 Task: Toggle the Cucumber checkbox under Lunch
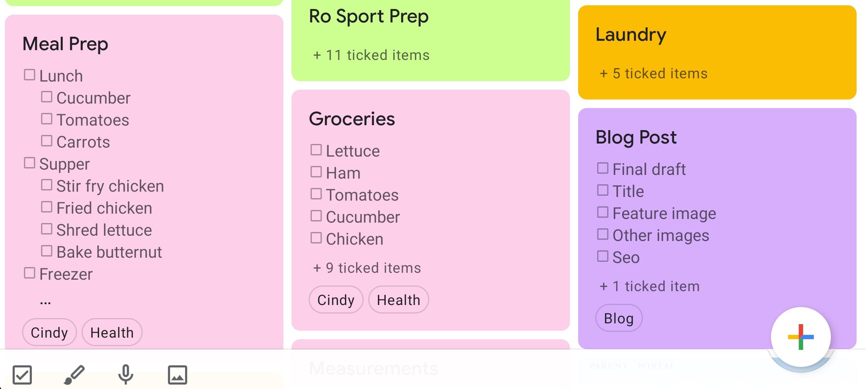46,97
